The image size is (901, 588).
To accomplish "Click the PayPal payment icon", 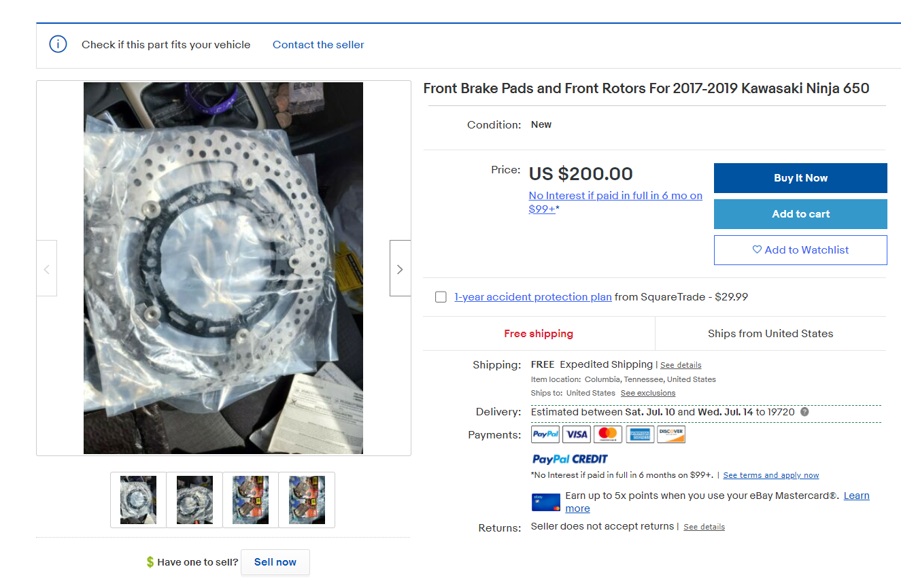I will [x=545, y=434].
